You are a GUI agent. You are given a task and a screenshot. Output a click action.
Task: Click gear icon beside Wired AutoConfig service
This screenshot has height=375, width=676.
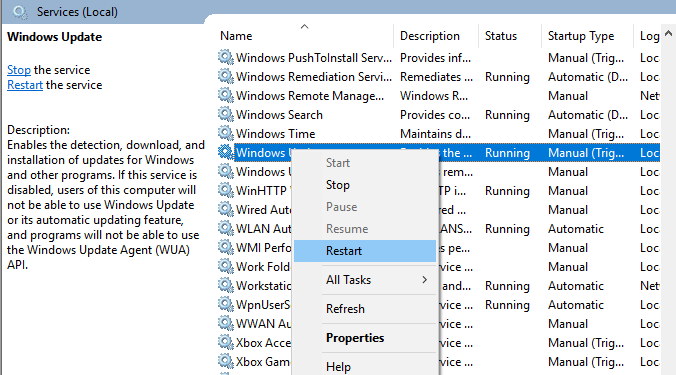click(x=225, y=209)
